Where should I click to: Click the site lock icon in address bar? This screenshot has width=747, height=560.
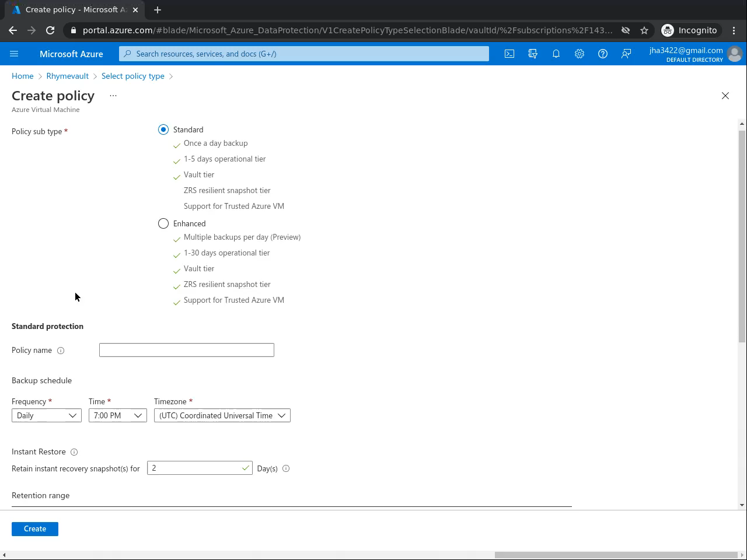coord(72,30)
